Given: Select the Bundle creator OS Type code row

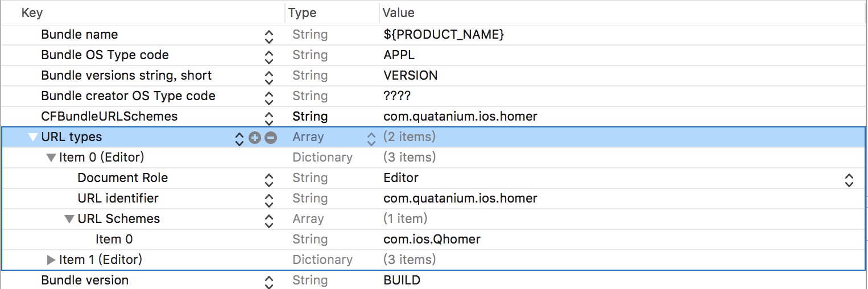Looking at the screenshot, I should [x=128, y=96].
